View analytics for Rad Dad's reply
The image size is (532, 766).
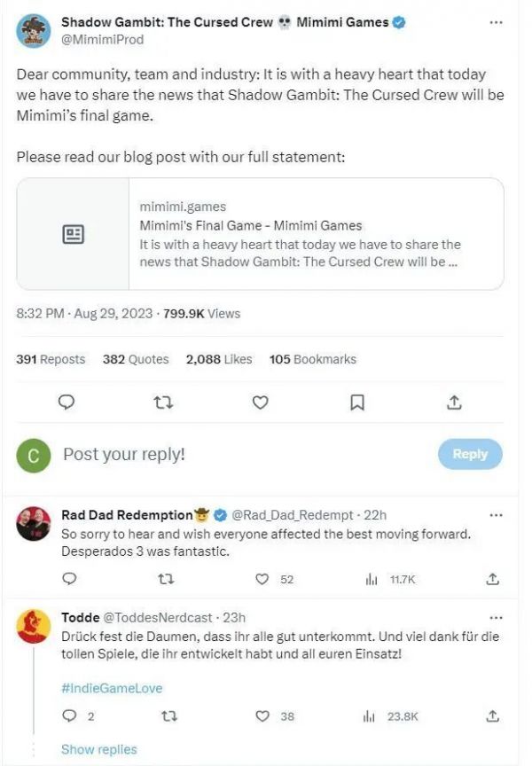(x=372, y=579)
